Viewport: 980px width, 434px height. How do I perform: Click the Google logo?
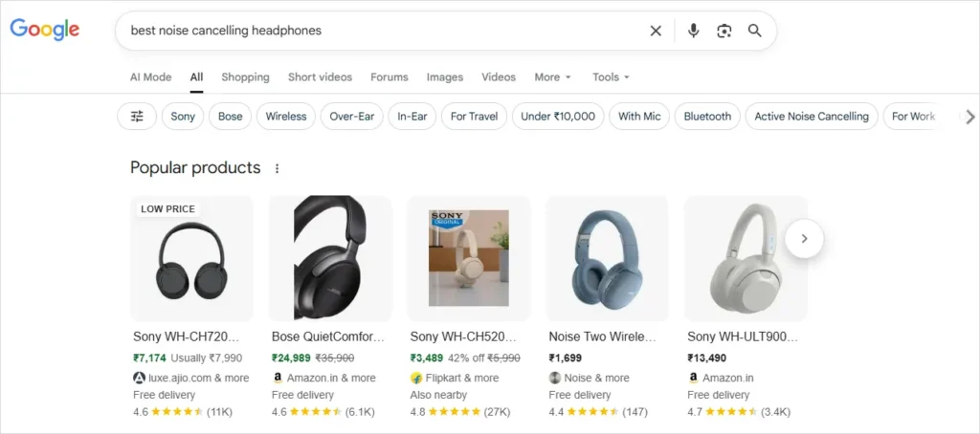[x=44, y=30]
